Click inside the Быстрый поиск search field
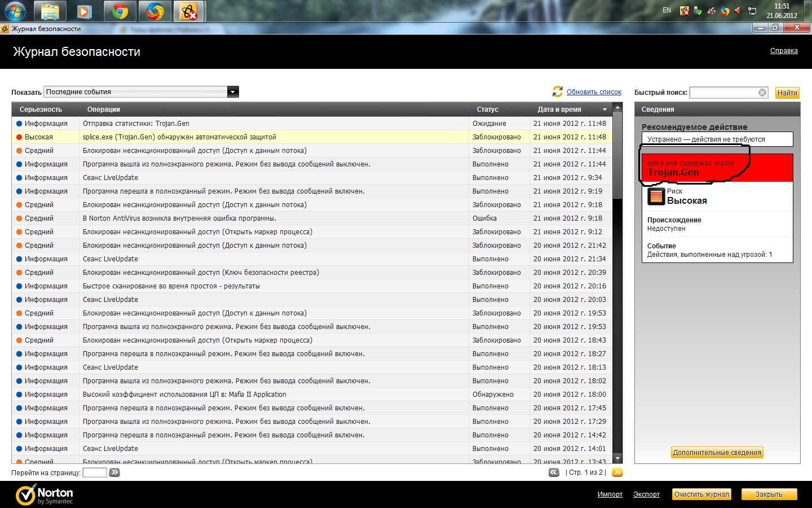This screenshot has height=508, width=812. click(x=724, y=93)
